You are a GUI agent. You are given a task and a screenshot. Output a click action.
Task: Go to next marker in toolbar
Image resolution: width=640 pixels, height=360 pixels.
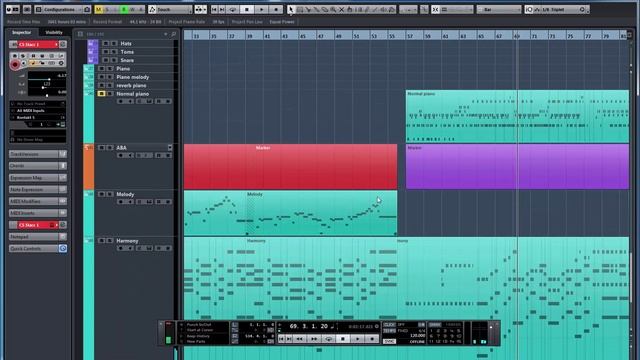(222, 9)
